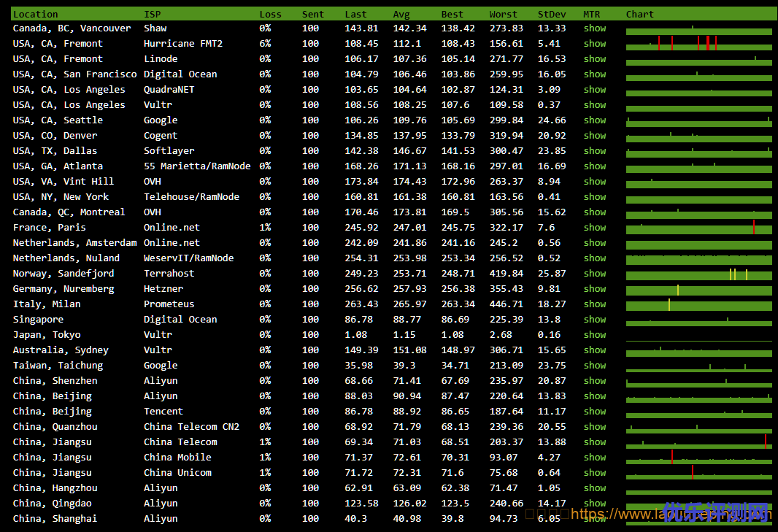Click show link for Germany, Nuremberg Hetzner
The width and height of the screenshot is (778, 532).
point(594,289)
